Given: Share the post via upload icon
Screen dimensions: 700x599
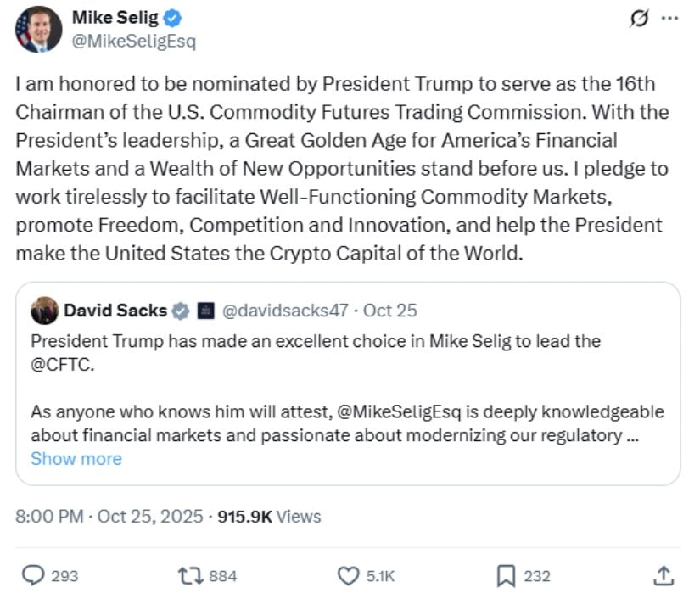Looking at the screenshot, I should [x=664, y=575].
